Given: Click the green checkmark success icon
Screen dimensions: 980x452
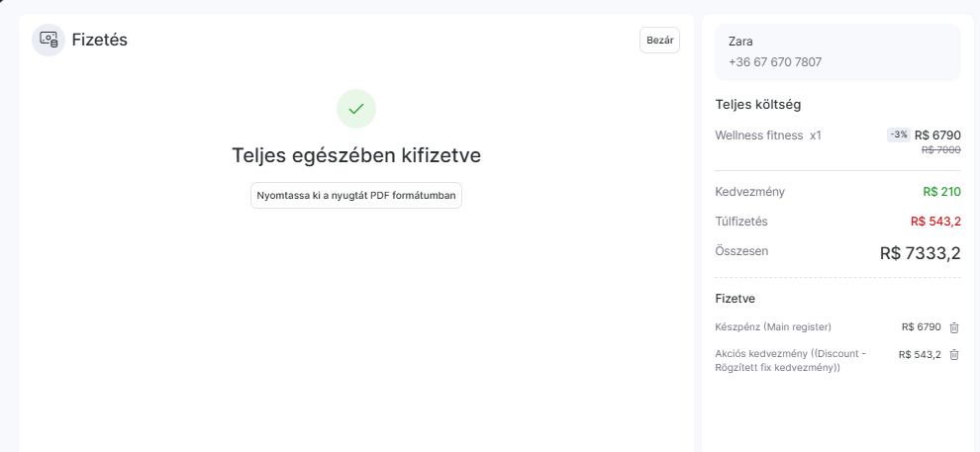Looking at the screenshot, I should [356, 109].
